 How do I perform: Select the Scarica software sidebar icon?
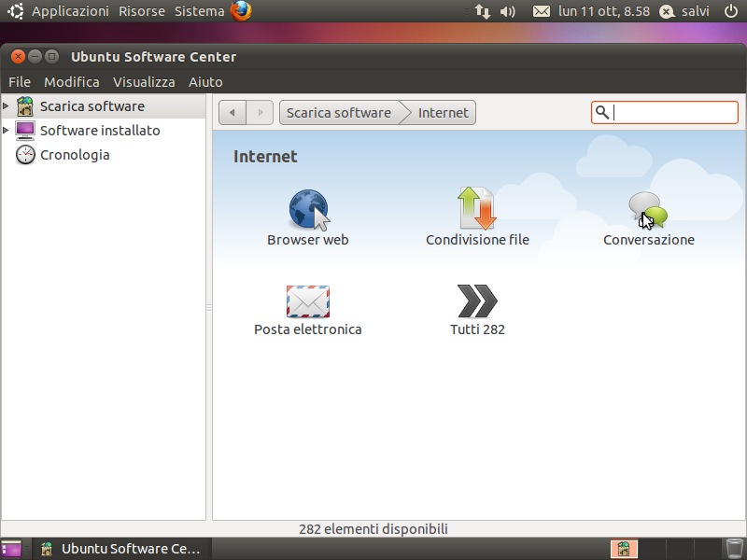click(x=25, y=106)
